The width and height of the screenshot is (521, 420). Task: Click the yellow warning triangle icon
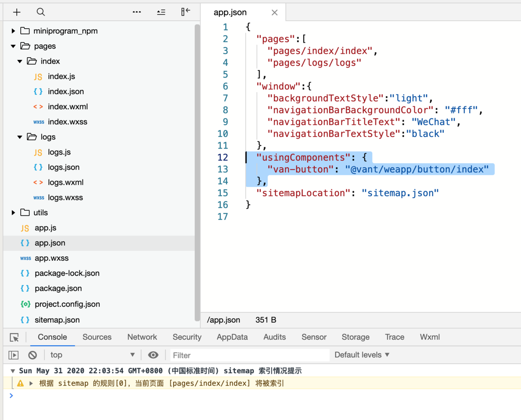(20, 384)
